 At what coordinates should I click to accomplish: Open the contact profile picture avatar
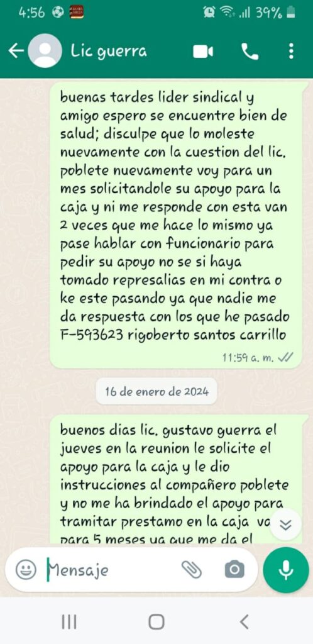click(x=45, y=52)
